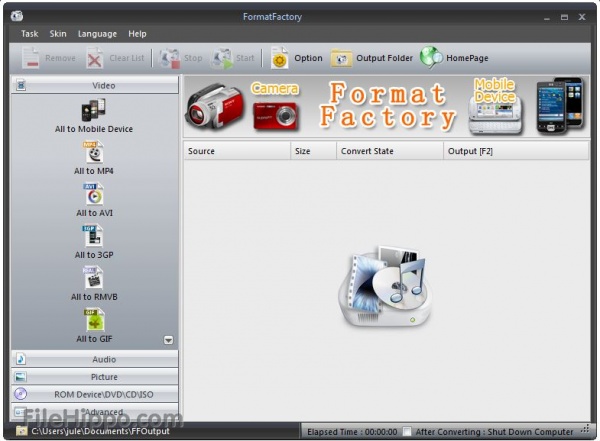Click the smartphones image in banner
The image size is (600, 441).
560,105
